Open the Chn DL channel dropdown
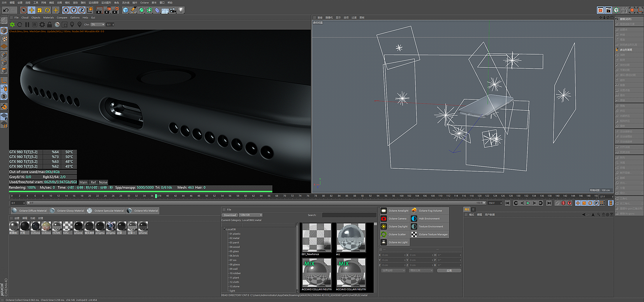Image resolution: width=644 pixels, height=302 pixels. (x=98, y=25)
